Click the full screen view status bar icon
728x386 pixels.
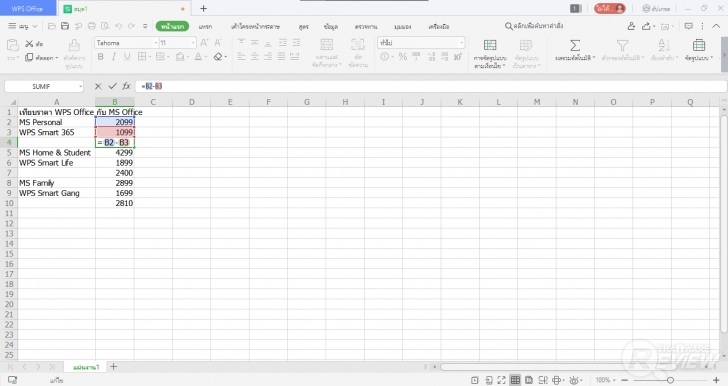coord(501,380)
